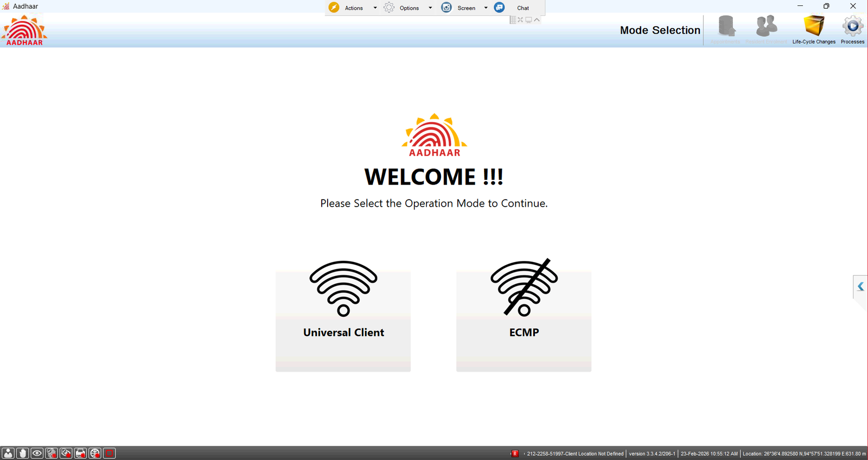Click the Options gear icon

point(389,8)
